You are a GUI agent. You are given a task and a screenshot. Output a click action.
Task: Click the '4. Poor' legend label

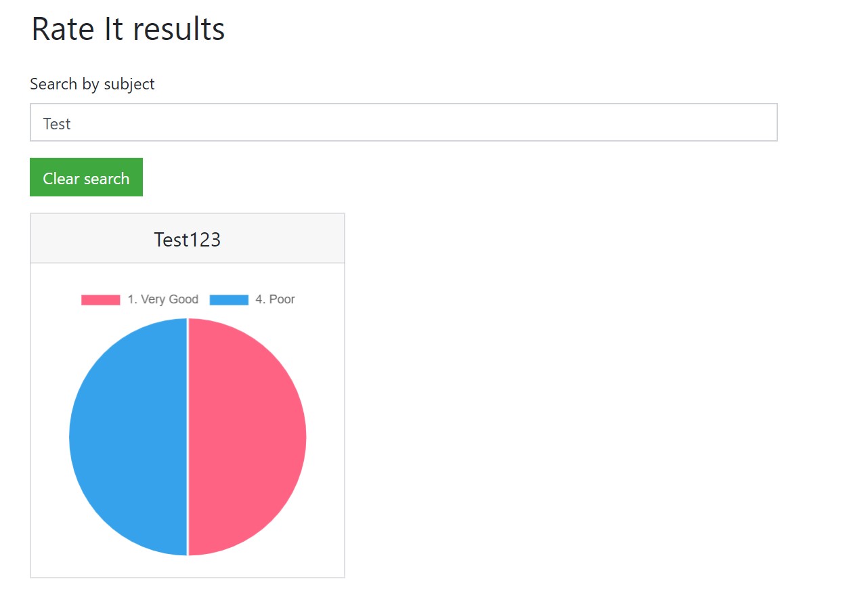[275, 299]
